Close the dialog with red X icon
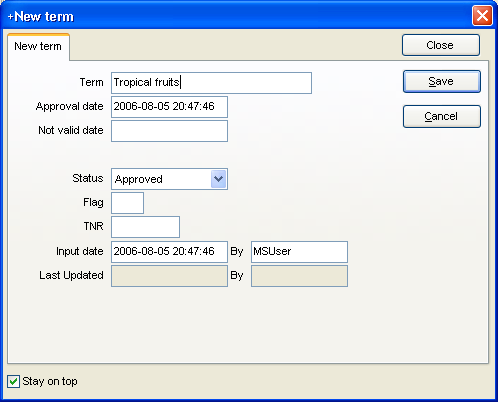The width and height of the screenshot is (498, 402). (482, 16)
